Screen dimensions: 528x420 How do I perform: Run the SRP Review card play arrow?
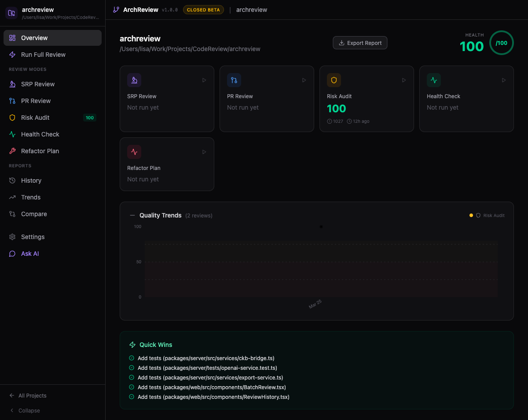pos(204,80)
